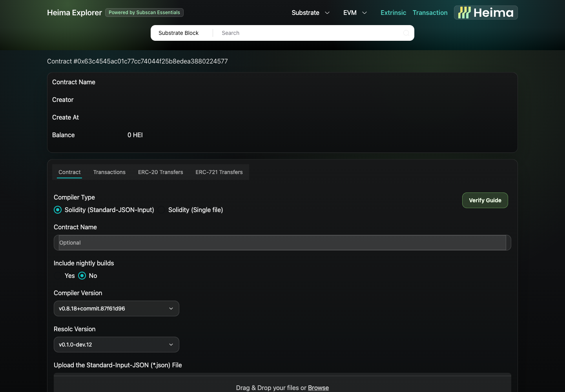
Task: Click the "0 HEI" balance value
Action: (135, 135)
